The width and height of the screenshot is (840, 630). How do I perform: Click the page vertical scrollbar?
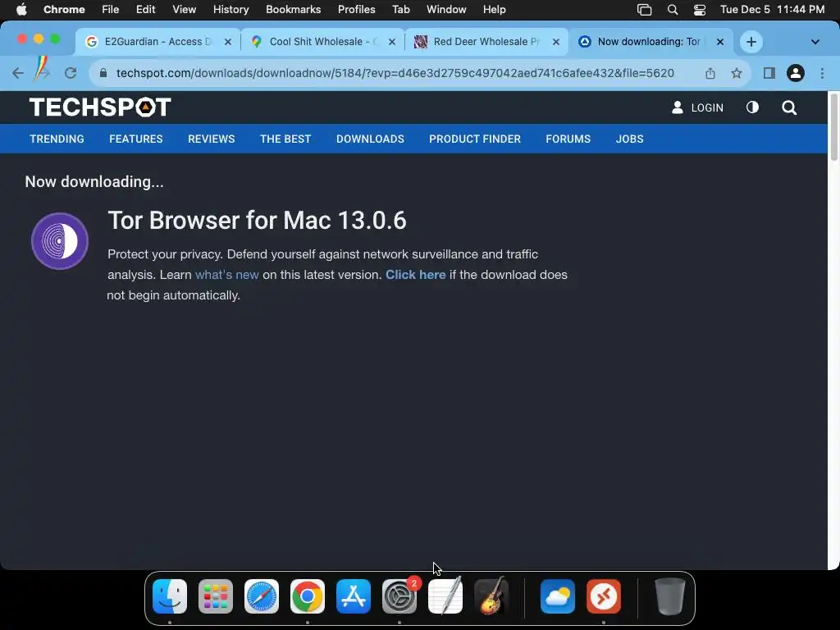coord(833,126)
